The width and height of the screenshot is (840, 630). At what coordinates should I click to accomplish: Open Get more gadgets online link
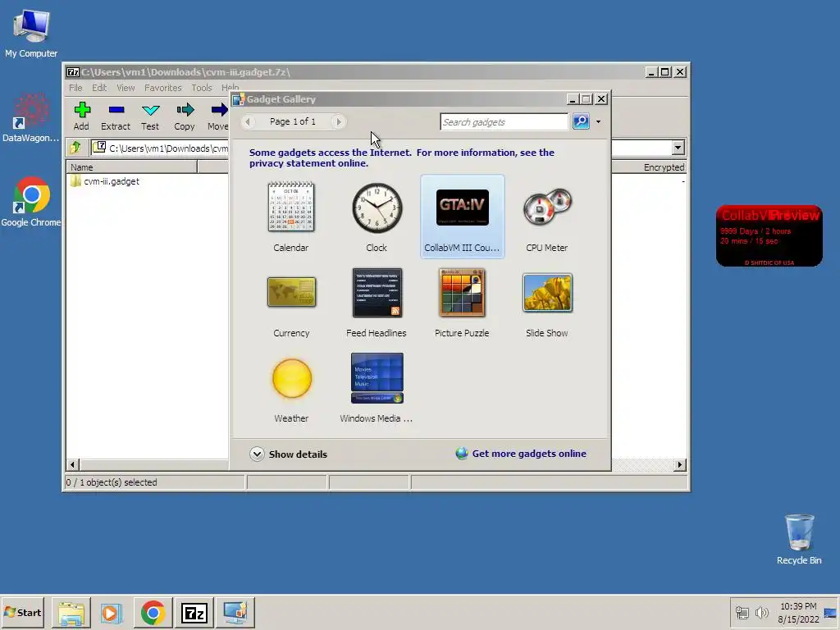pos(529,454)
